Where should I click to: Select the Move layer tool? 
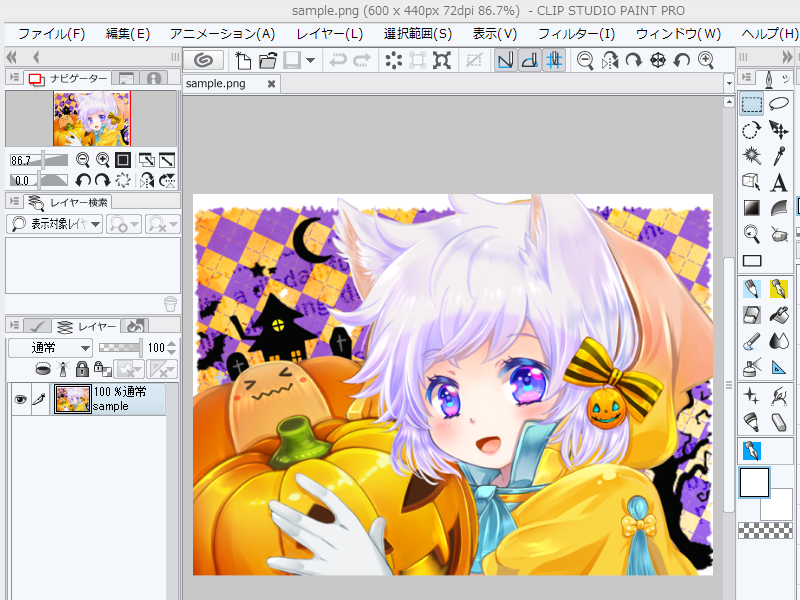point(779,130)
